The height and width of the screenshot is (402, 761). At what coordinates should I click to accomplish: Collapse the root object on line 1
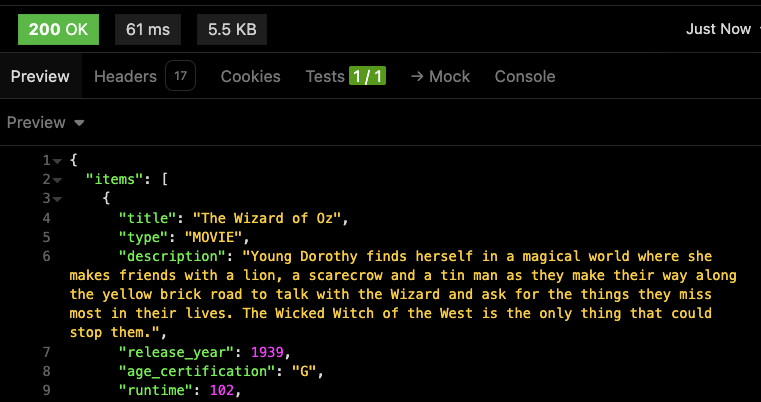[x=58, y=161]
